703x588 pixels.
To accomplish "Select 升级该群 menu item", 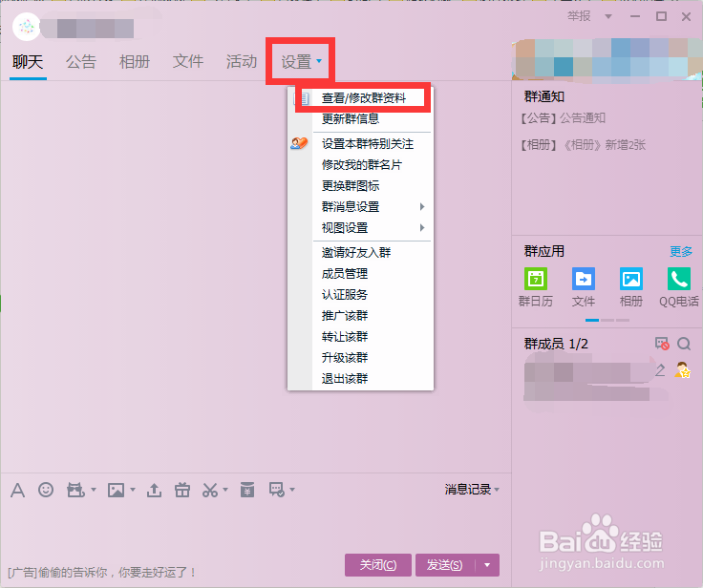I will [345, 358].
